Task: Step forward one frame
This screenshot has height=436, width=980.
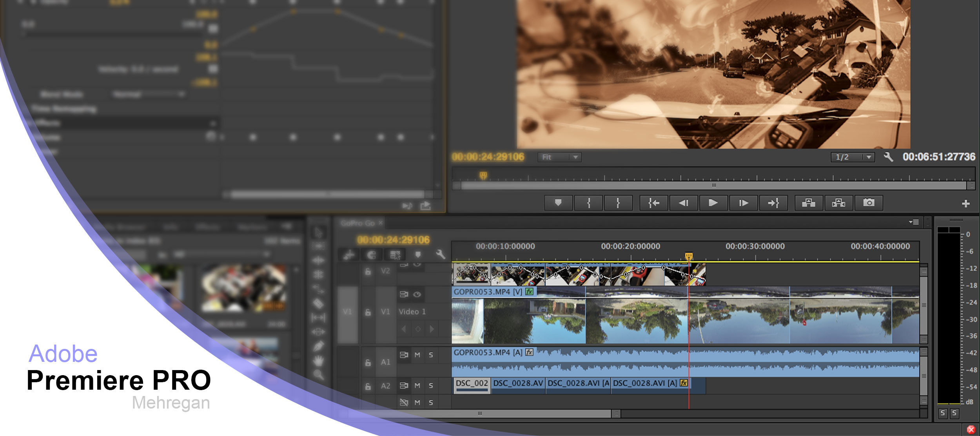Action: (x=743, y=203)
